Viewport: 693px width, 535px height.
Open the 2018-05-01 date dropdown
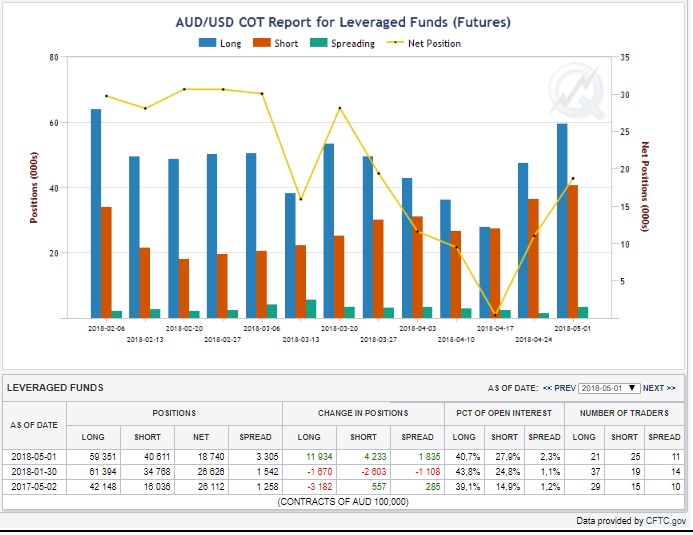(609, 388)
